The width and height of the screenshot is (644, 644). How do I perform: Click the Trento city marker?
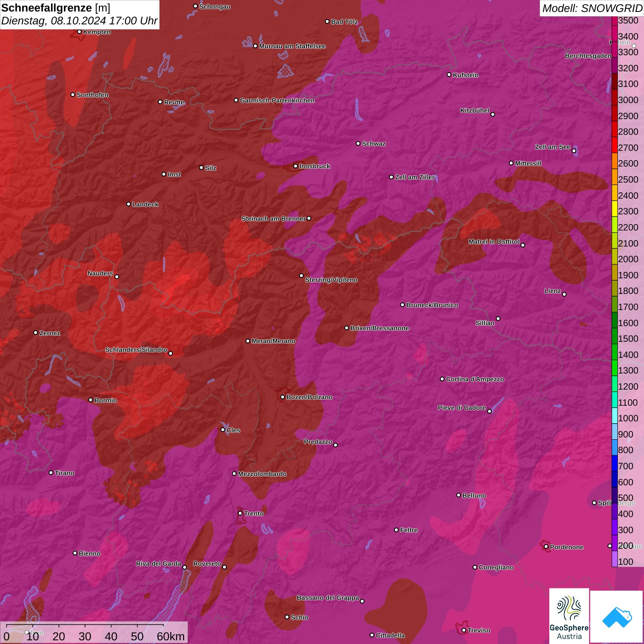(x=240, y=513)
